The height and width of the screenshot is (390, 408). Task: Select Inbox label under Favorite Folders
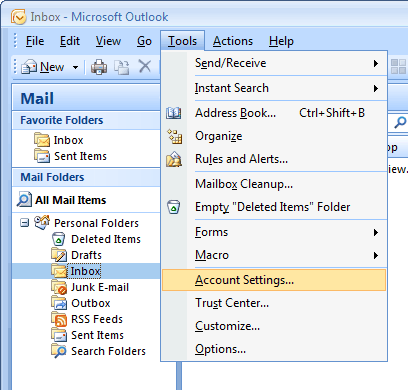coord(68,140)
